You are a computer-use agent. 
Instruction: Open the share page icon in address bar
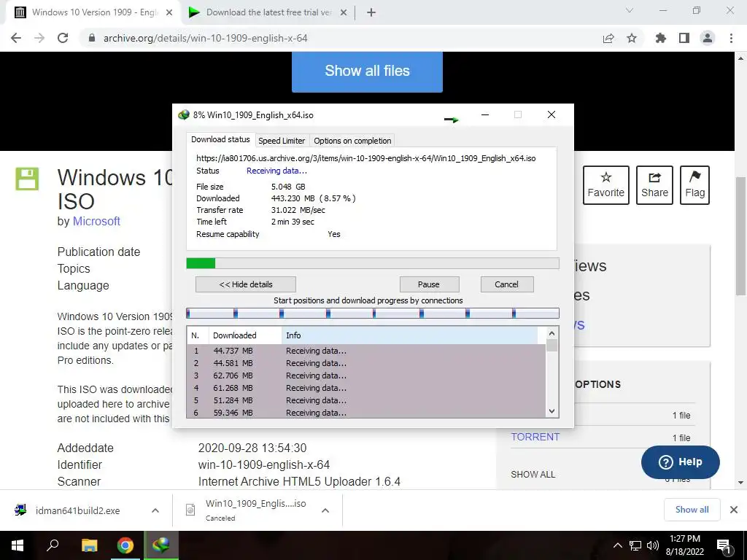(x=608, y=38)
